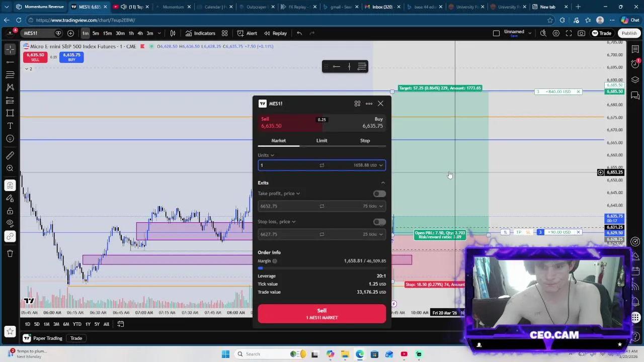Toggle magnet mode in left toolbar

pos(10,186)
